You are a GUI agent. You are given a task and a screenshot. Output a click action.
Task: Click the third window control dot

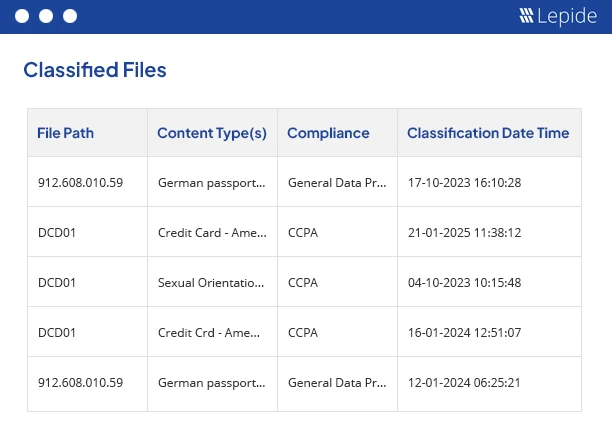[x=70, y=17]
